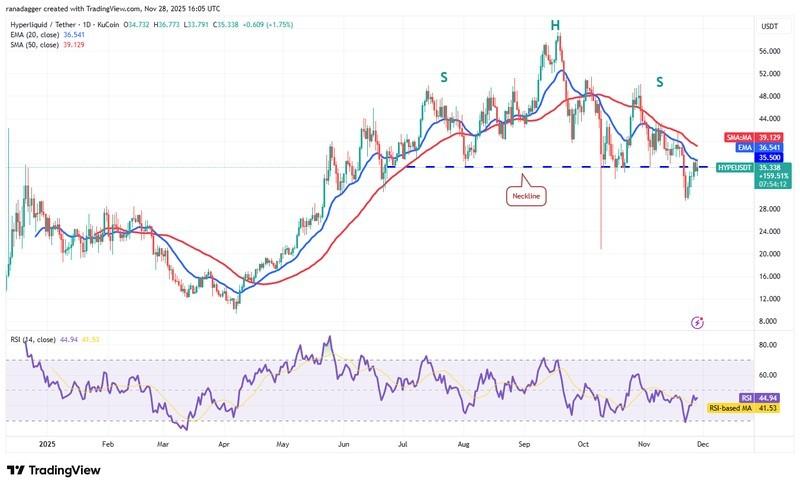Click the Sep marker on the time axis
Image resolution: width=800 pixels, height=488 pixels.
[x=523, y=445]
